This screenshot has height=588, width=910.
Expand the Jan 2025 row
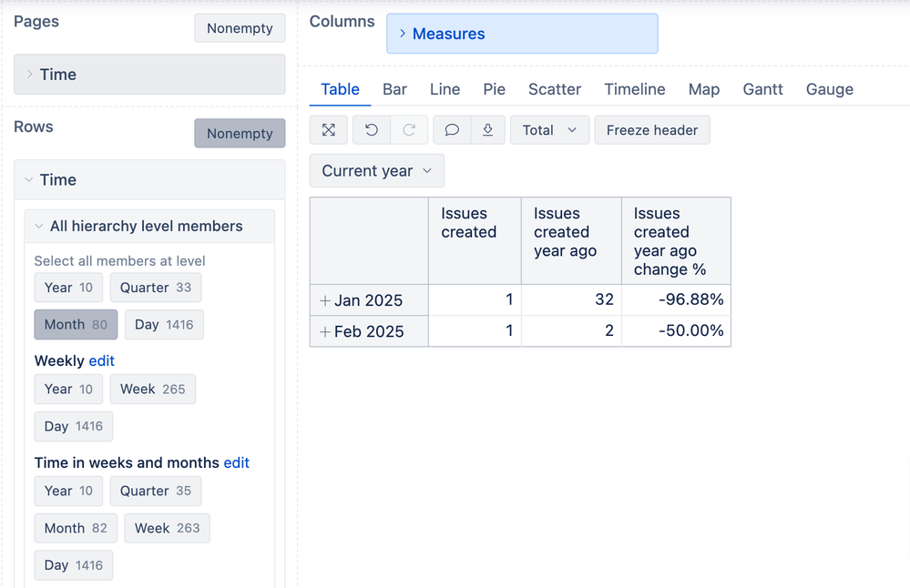[x=325, y=300]
